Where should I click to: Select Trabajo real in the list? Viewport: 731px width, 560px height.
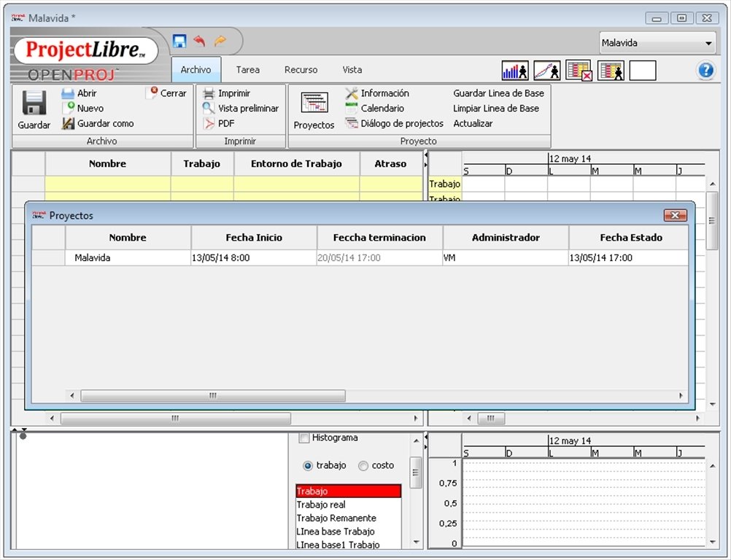coord(348,505)
